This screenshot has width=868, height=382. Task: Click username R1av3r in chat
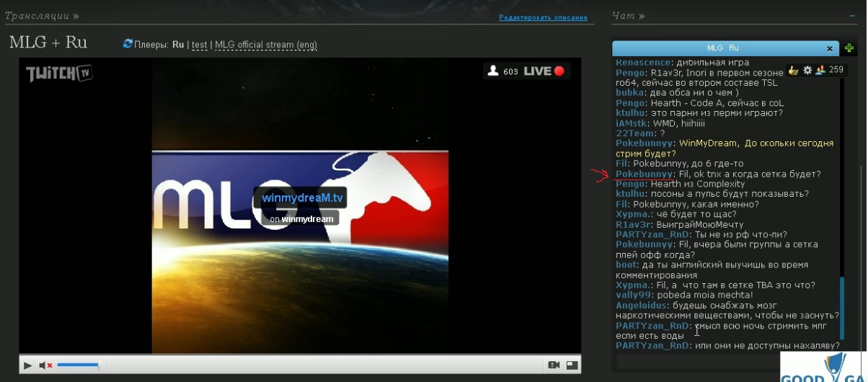(632, 224)
